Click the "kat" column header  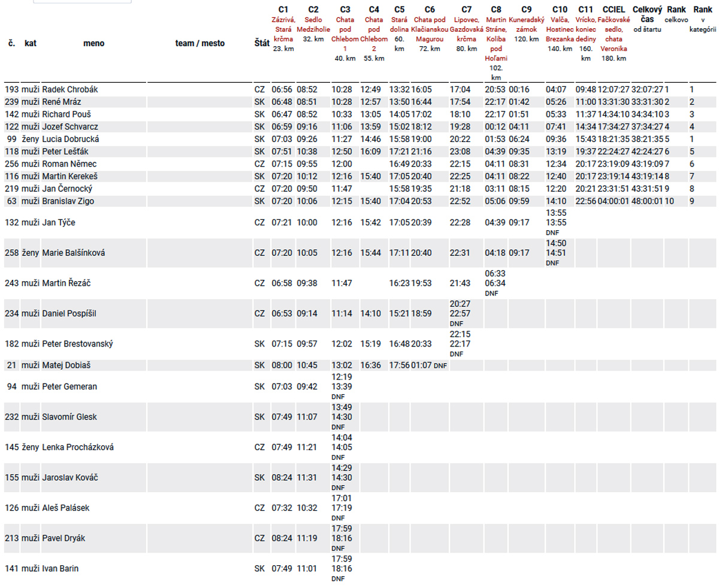tap(30, 43)
